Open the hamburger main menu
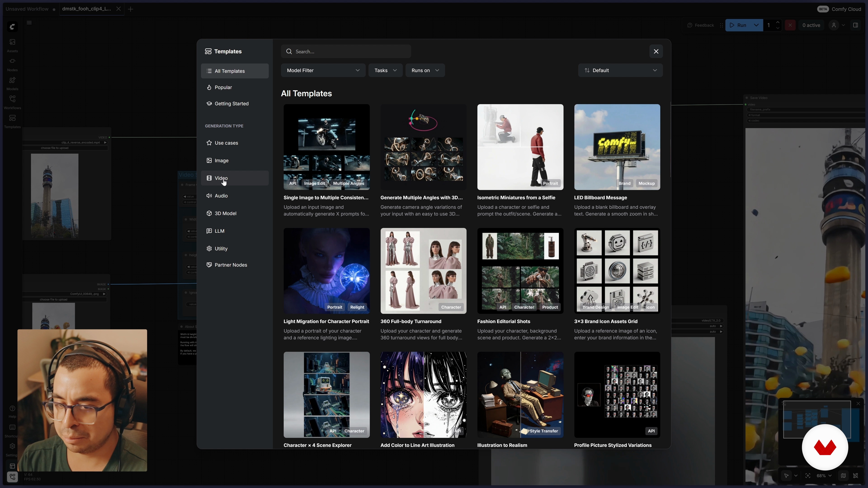The height and width of the screenshot is (488, 868). [29, 23]
